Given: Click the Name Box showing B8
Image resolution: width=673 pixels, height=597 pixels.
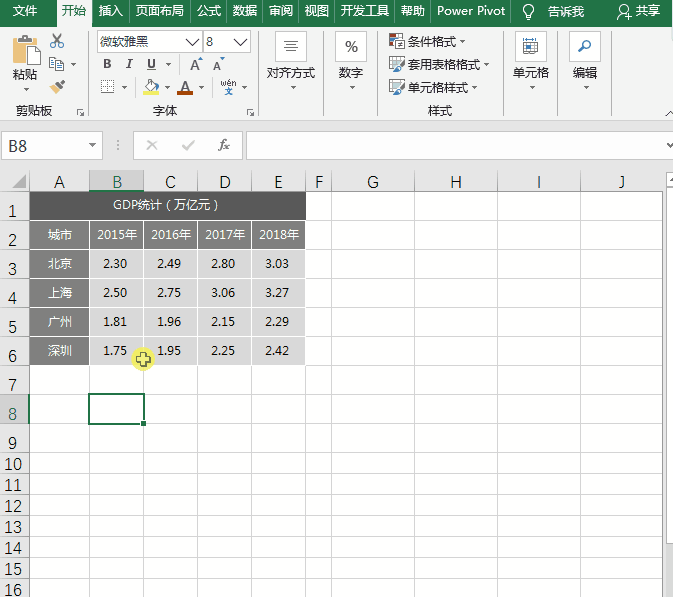Looking at the screenshot, I should 45,145.
